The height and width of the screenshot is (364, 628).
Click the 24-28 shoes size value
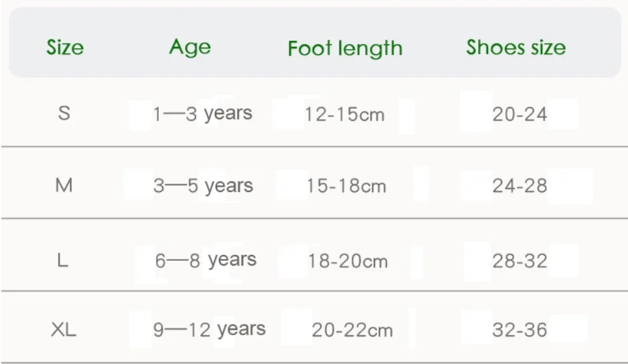pos(520,186)
